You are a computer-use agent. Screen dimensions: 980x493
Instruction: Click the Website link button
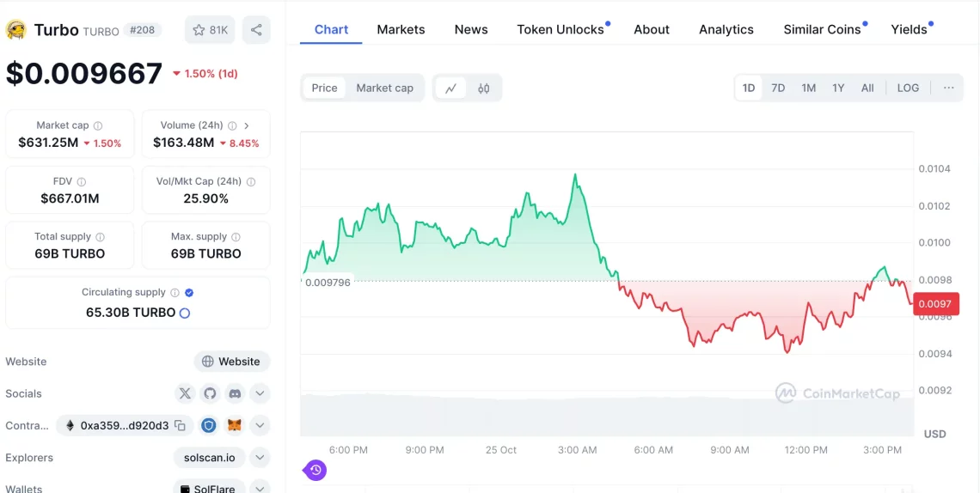click(x=231, y=362)
